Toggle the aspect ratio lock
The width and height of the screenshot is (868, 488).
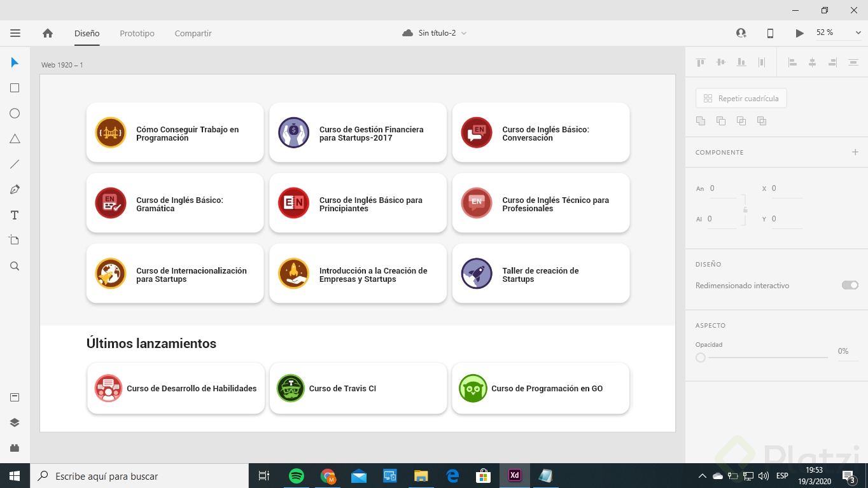(745, 209)
